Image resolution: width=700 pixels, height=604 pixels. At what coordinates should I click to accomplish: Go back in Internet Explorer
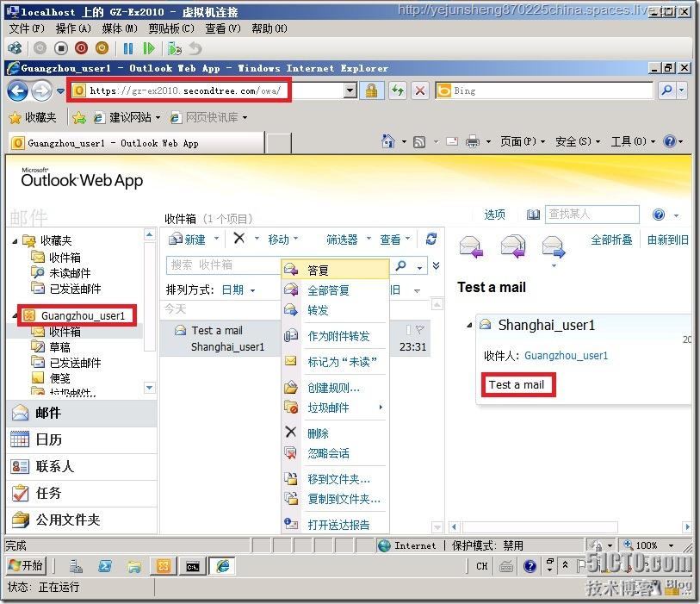click(17, 91)
